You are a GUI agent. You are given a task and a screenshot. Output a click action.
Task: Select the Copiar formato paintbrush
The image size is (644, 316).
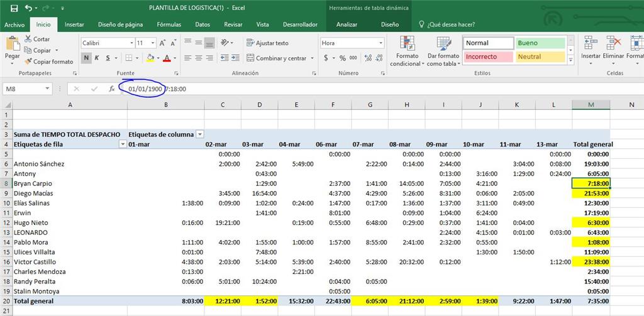click(x=28, y=62)
